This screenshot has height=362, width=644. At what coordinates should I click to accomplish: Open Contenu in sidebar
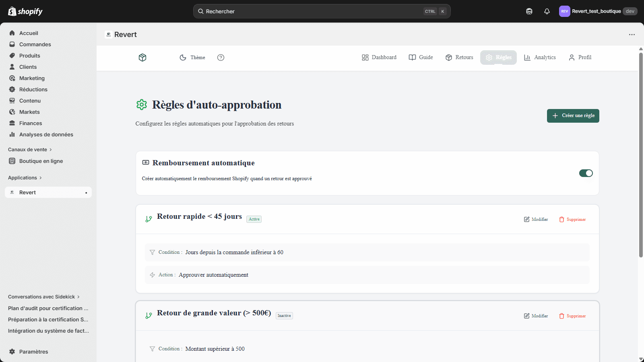[x=48, y=101]
